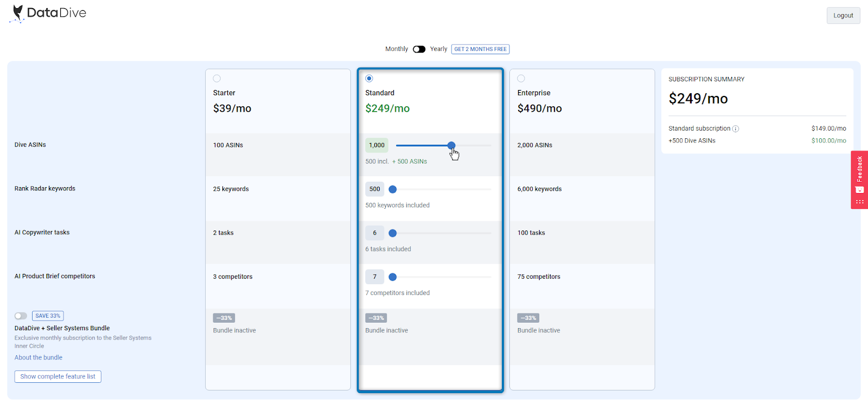The height and width of the screenshot is (404, 868).
Task: Click the $149.00/mo summary amount
Action: (x=829, y=129)
